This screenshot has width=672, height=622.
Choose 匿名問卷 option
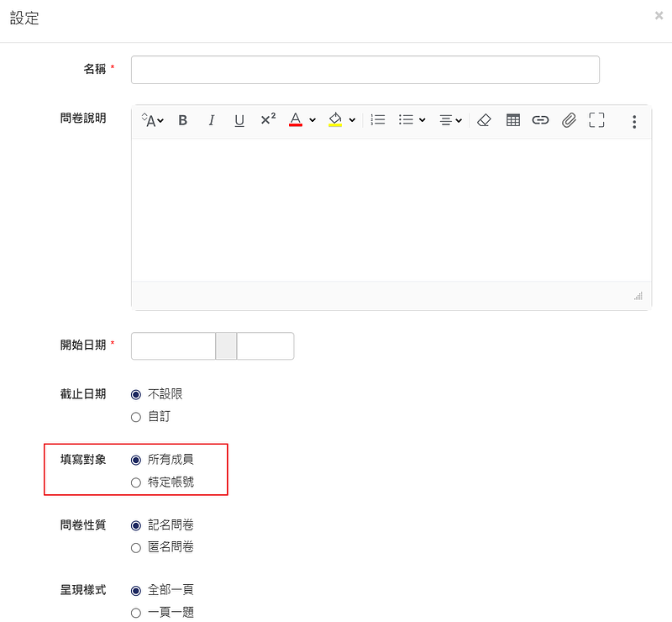pyautogui.click(x=136, y=547)
